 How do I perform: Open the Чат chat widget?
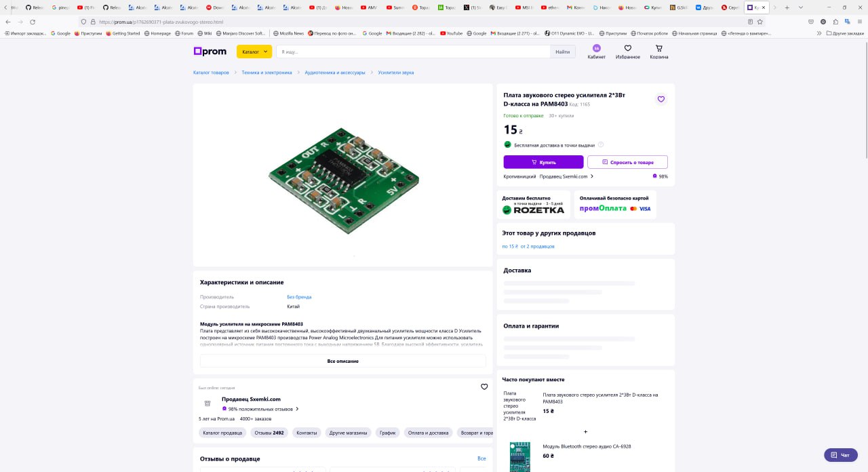841,455
